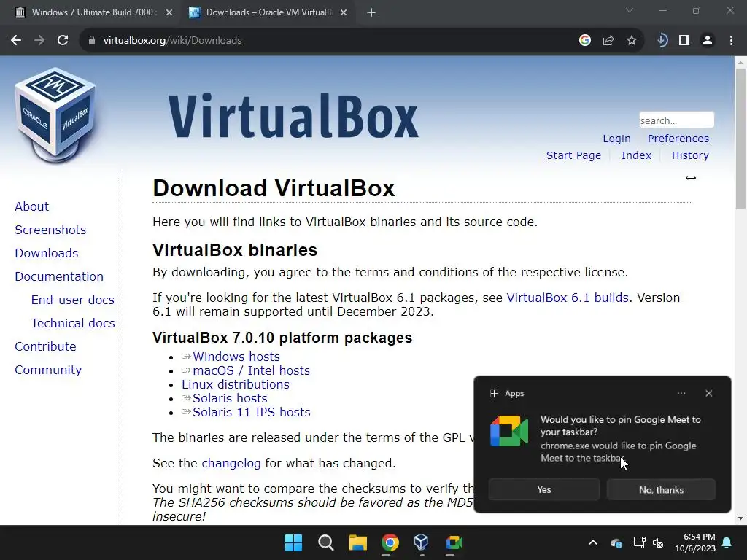The image size is (747, 560).
Task: Close the Apps notification popup
Action: click(x=709, y=393)
